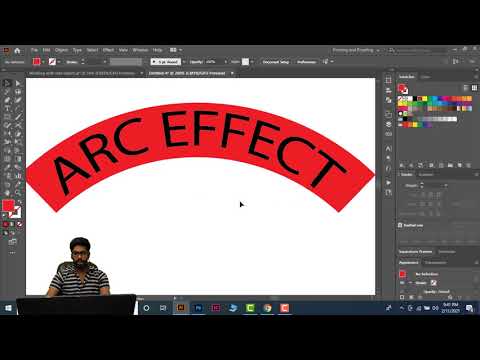Open the Effect menu
The image size is (480, 360).
coord(108,50)
